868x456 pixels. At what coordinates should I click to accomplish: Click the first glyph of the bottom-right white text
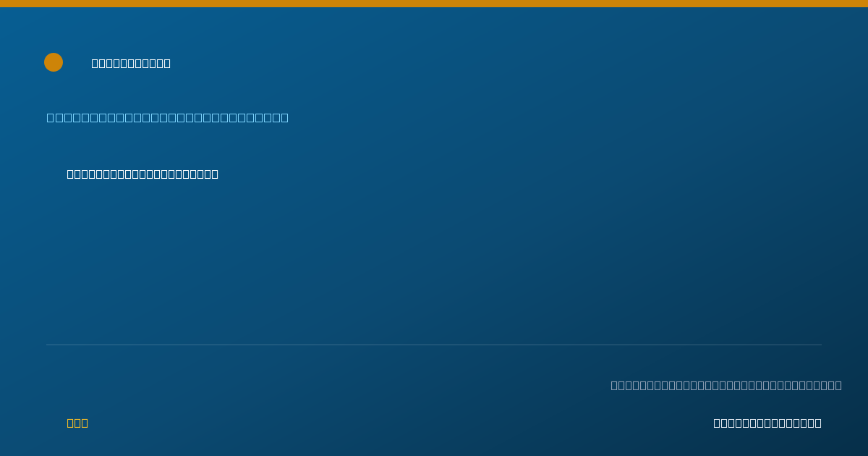tap(717, 423)
